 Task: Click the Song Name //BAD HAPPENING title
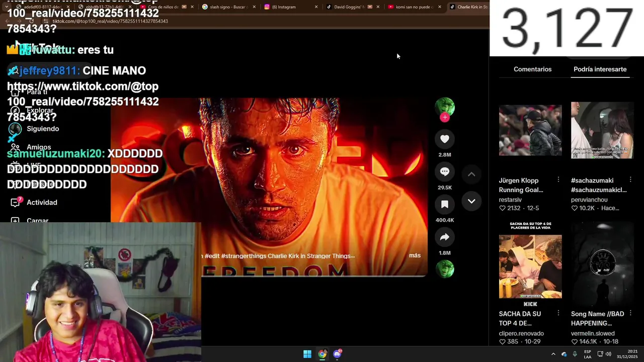(x=597, y=318)
